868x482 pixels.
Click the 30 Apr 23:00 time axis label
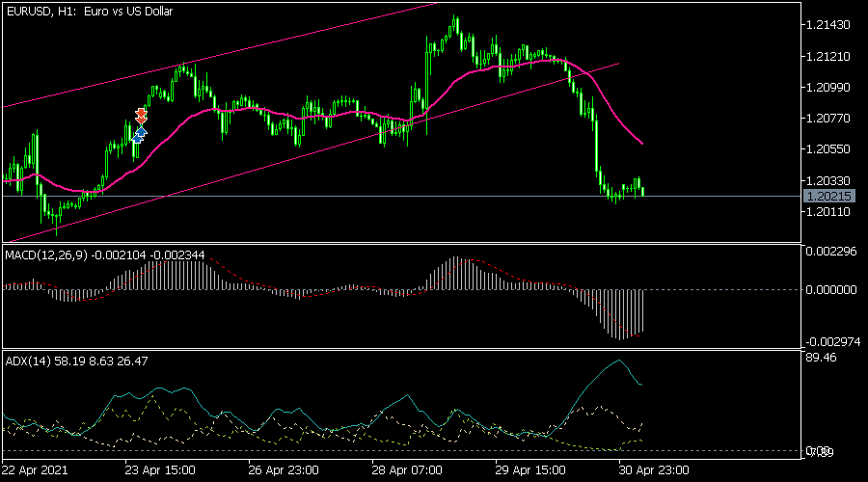coord(654,470)
